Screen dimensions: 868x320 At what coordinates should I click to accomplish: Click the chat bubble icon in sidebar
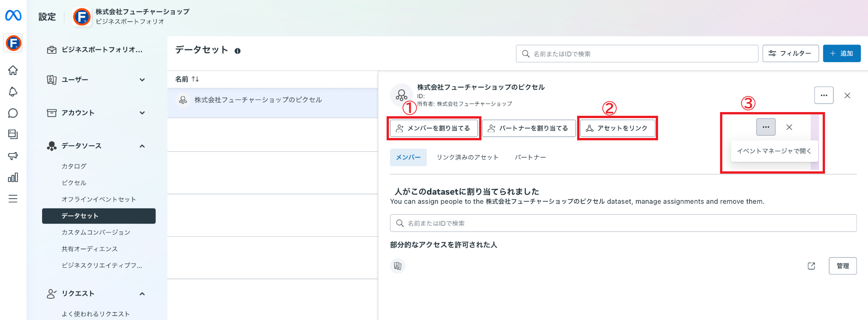(x=13, y=113)
